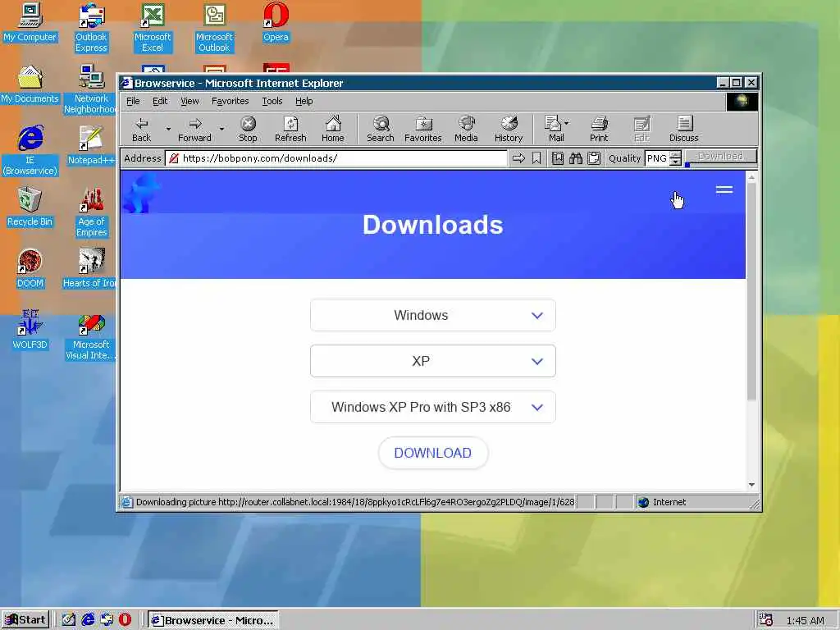Open the Edit menu
This screenshot has height=630, width=840.
coord(160,101)
